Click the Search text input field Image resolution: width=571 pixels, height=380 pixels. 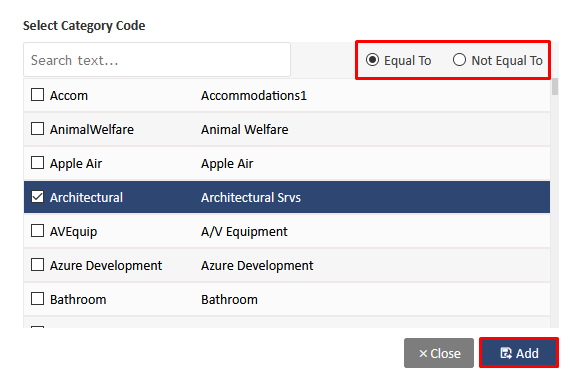(x=157, y=60)
